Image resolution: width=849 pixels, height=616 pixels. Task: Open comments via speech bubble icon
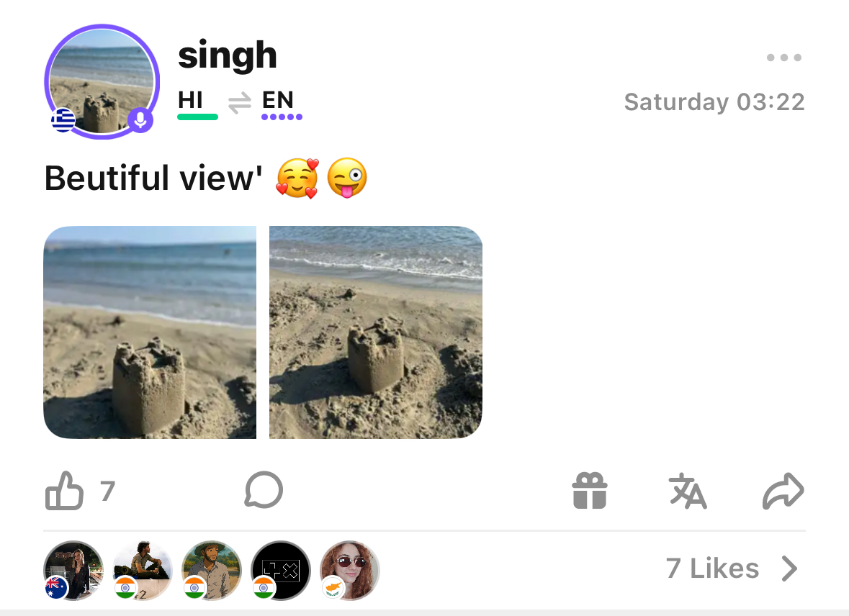(x=264, y=490)
